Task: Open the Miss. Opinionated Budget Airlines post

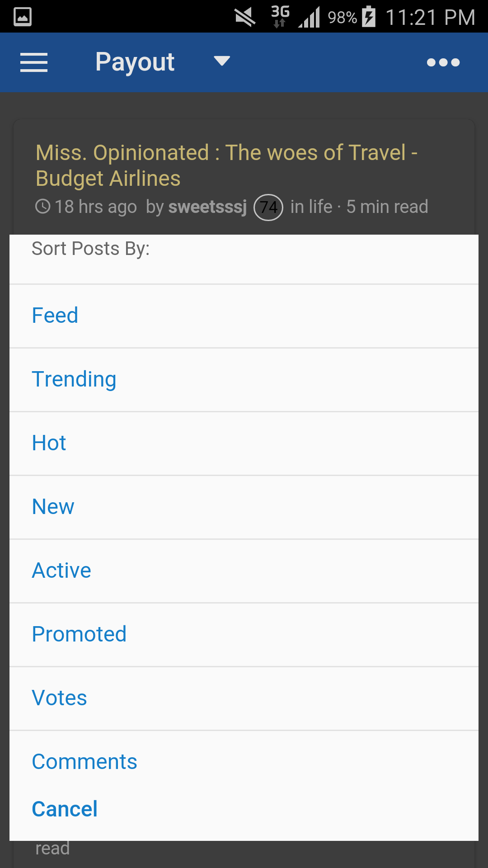Action: click(x=226, y=165)
